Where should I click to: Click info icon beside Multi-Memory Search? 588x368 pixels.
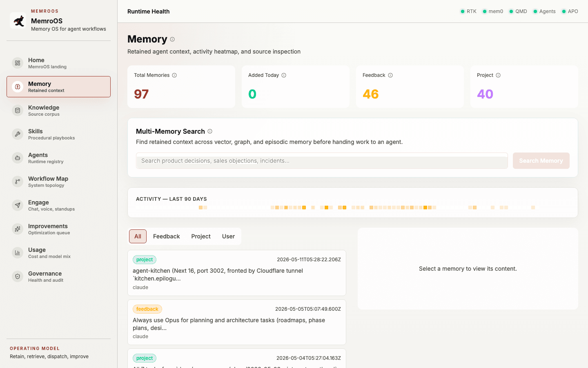(210, 131)
